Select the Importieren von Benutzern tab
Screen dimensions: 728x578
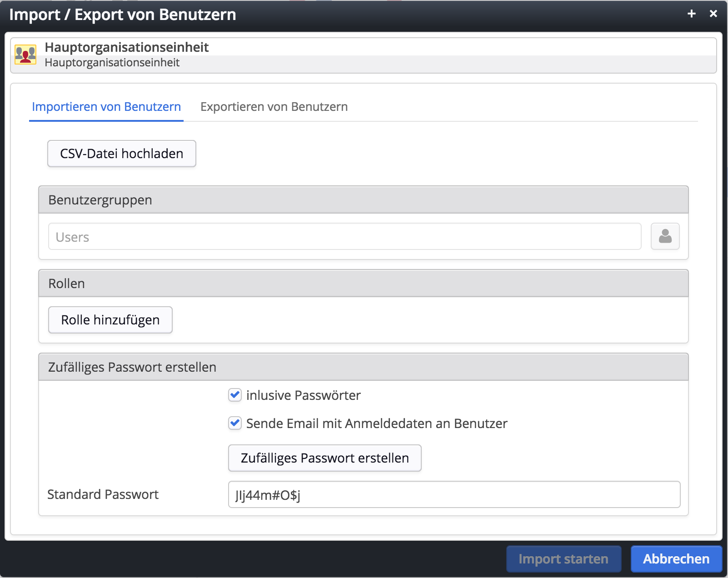pos(106,107)
